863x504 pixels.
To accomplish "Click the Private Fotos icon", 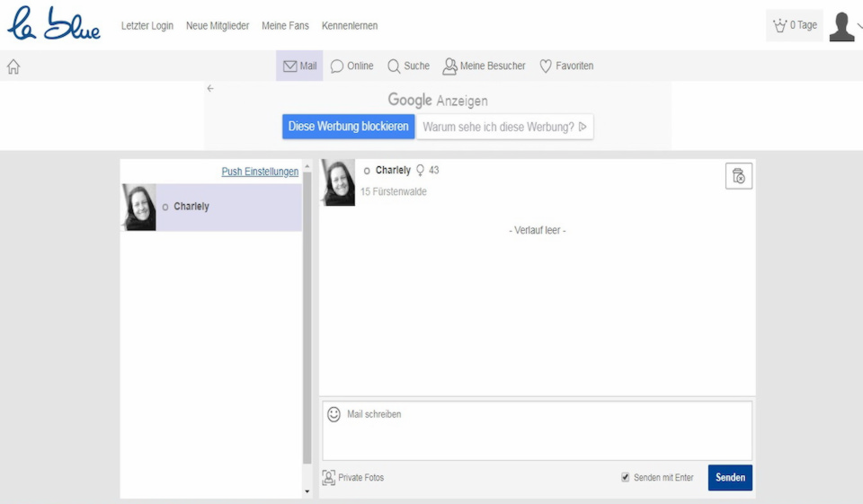I will tap(329, 478).
